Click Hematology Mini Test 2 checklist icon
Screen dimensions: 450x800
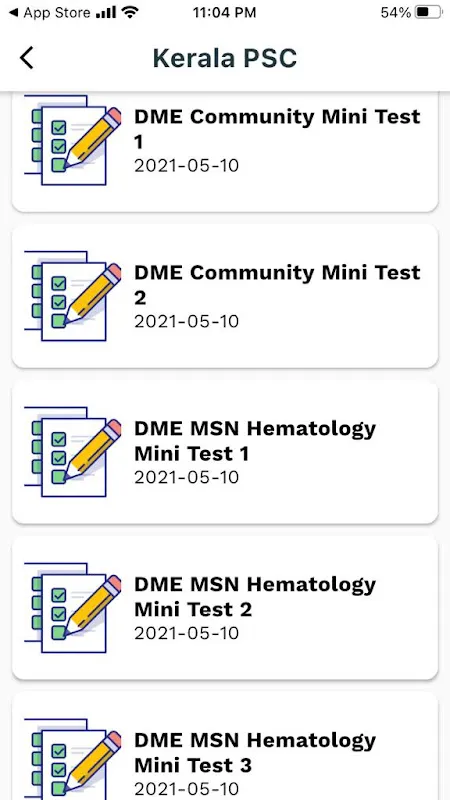[73, 608]
